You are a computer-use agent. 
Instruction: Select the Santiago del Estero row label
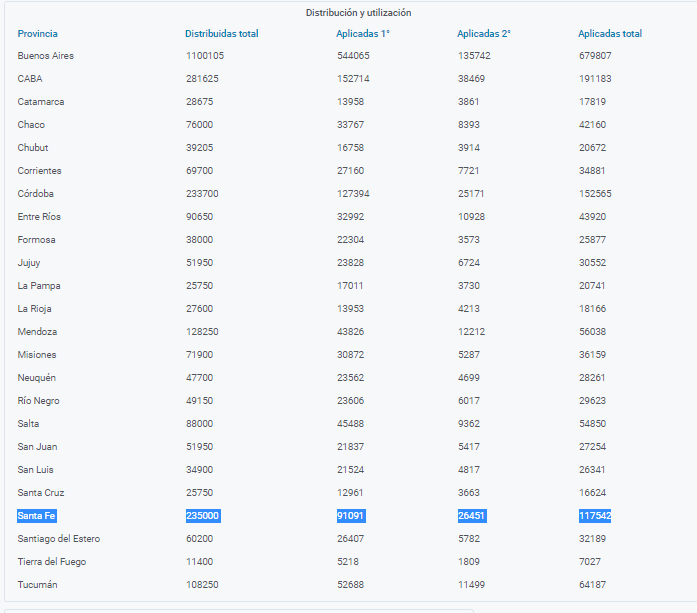pyautogui.click(x=58, y=539)
